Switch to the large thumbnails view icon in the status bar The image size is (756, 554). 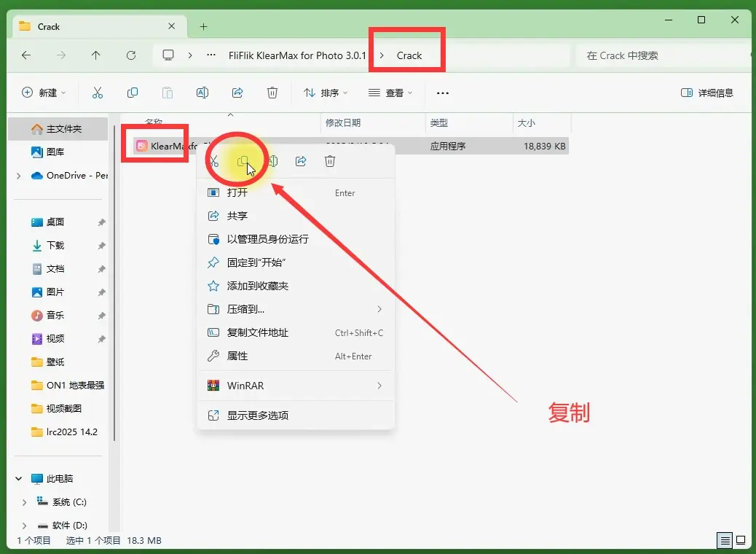click(741, 540)
